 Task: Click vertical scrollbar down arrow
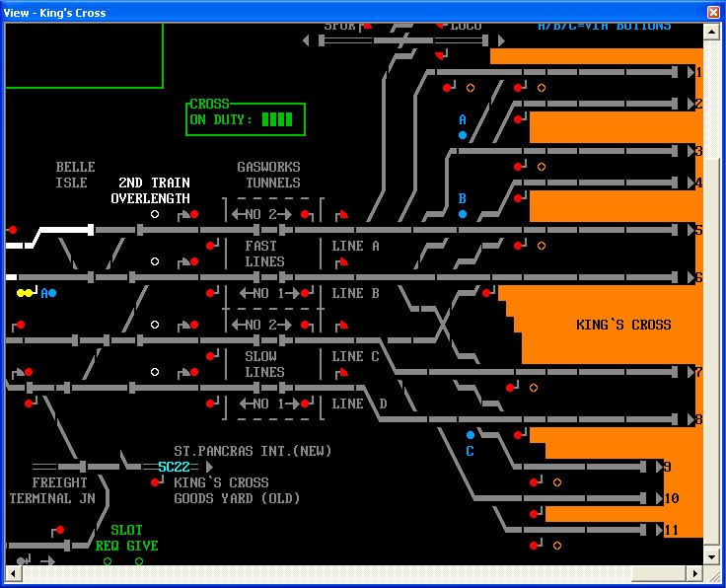click(x=711, y=556)
